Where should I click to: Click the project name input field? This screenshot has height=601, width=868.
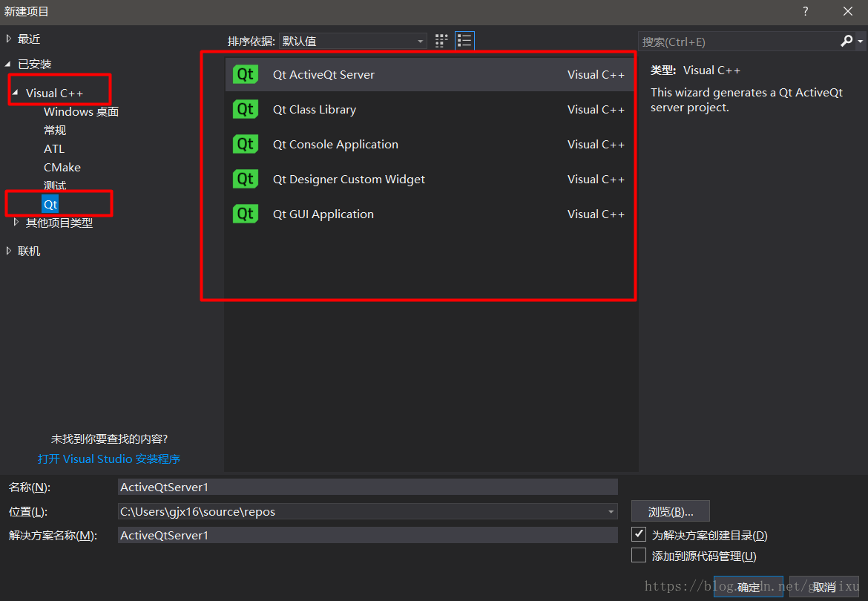367,487
